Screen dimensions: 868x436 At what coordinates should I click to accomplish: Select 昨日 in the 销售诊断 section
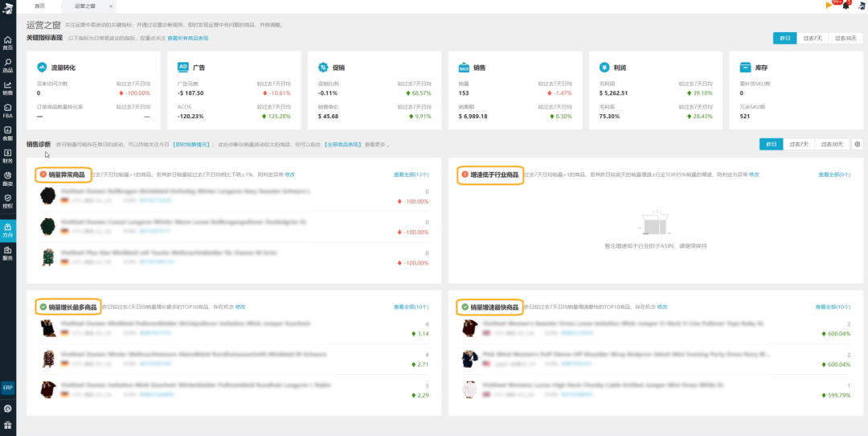tap(771, 144)
